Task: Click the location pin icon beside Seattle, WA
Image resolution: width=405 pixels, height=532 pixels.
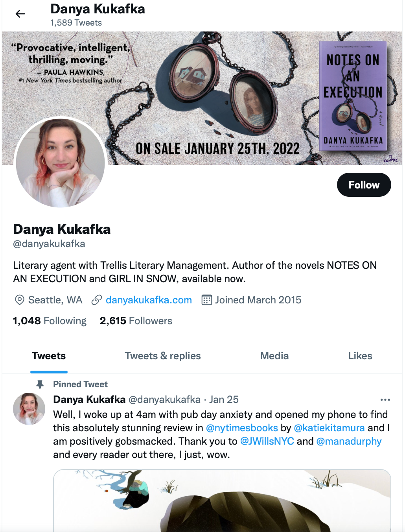Action: 19,300
